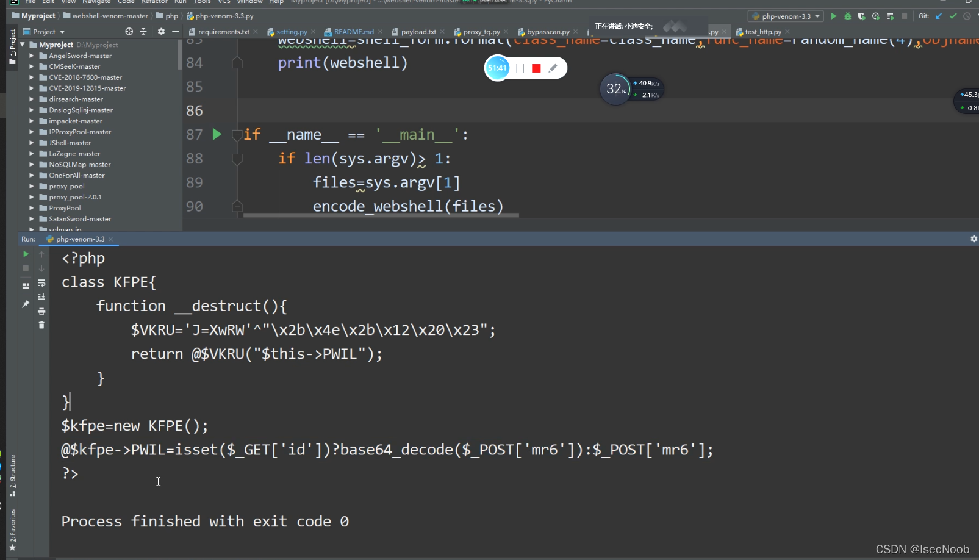The image size is (979, 560).
Task: Expand the AngelSword-master folder
Action: pyautogui.click(x=32, y=56)
